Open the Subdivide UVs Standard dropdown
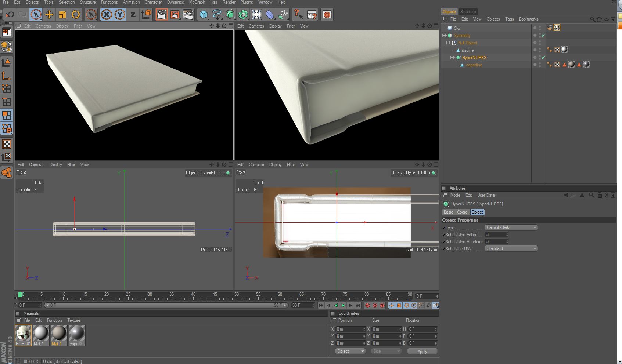The image size is (622, 364). coord(511,248)
